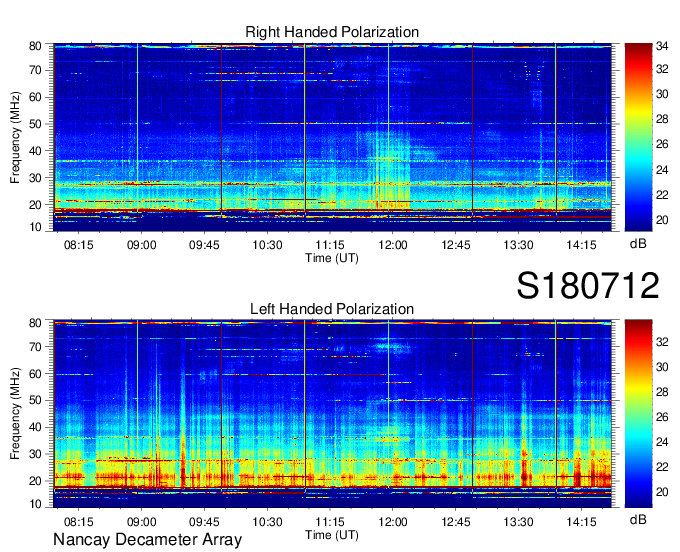This screenshot has width=680, height=552.
Task: Click the 32 dB value on Right Handed colorbar
Action: 662,69
